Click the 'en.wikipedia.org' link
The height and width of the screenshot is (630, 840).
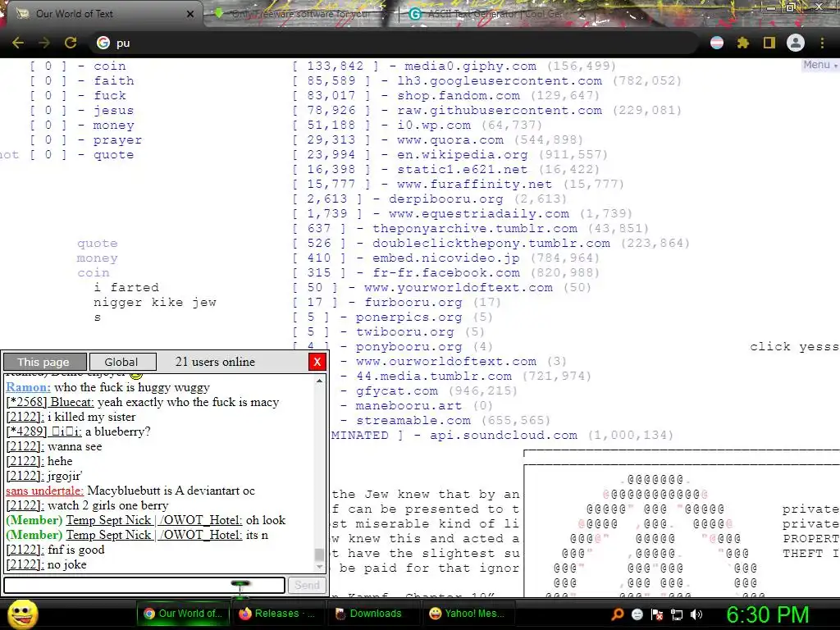point(463,154)
